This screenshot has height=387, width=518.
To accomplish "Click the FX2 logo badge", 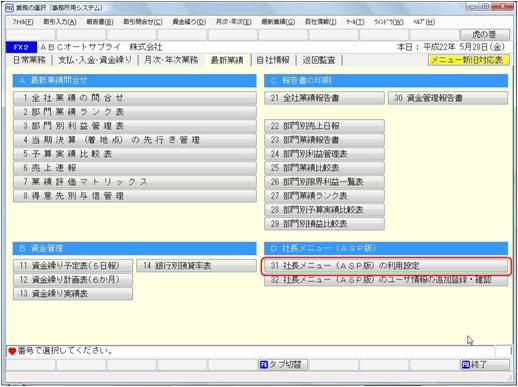I will 21,47.
